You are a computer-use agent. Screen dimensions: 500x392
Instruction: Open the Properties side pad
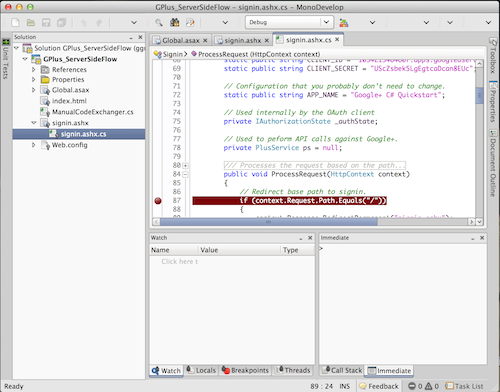point(493,102)
